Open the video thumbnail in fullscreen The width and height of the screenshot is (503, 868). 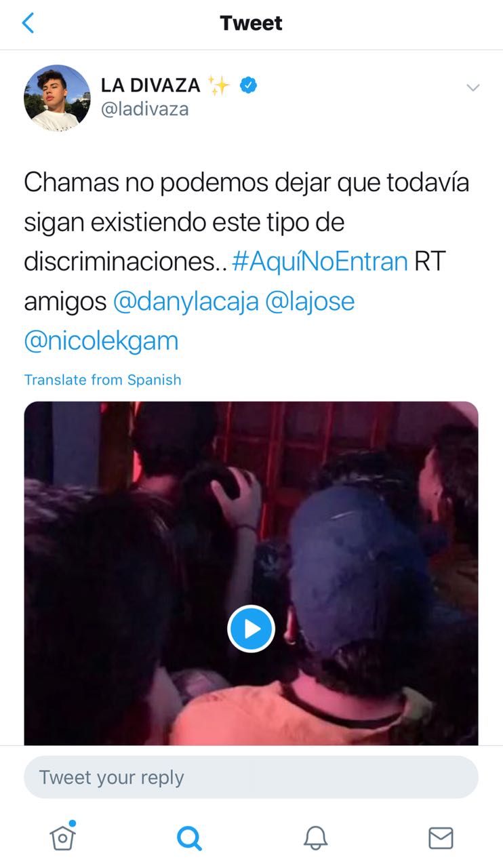click(x=251, y=573)
